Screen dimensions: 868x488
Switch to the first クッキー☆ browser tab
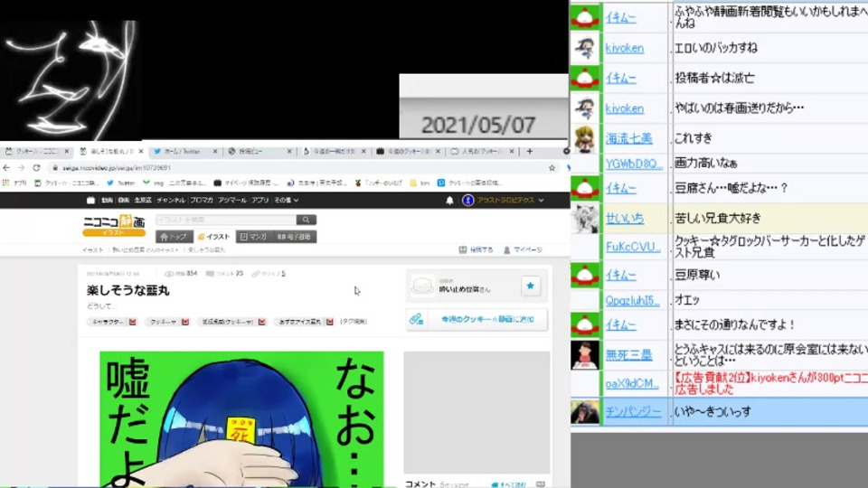pos(36,151)
